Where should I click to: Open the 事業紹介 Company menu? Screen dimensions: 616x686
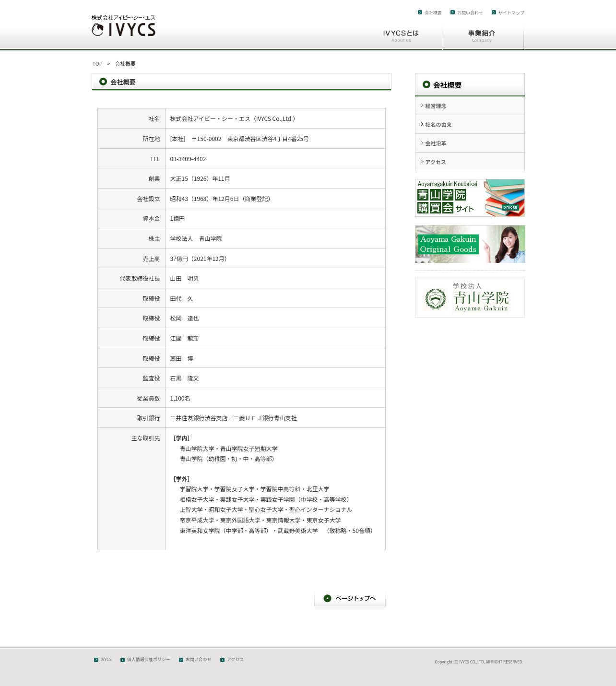482,36
